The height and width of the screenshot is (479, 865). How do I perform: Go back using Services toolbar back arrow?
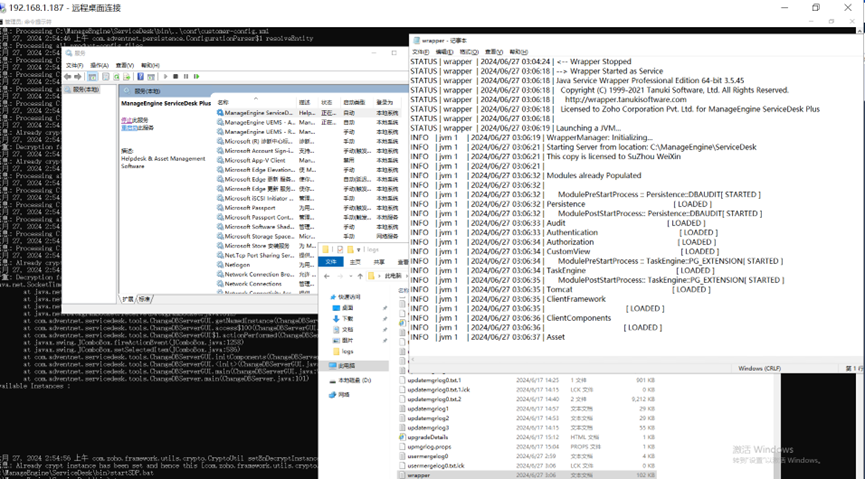tap(67, 77)
